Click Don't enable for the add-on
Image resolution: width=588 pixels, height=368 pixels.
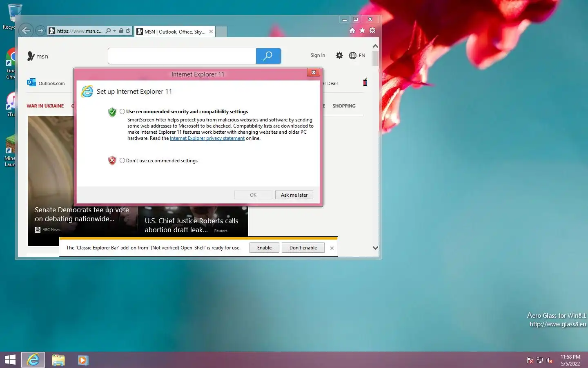pos(303,248)
